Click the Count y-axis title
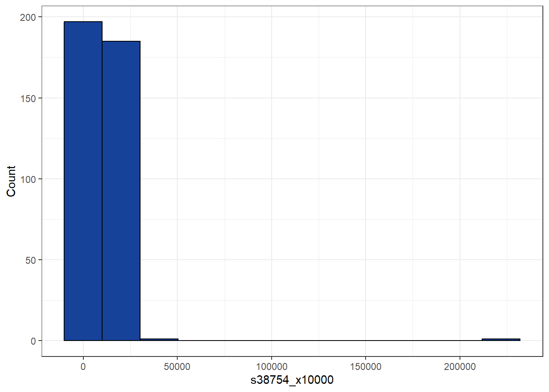 (x=11, y=181)
